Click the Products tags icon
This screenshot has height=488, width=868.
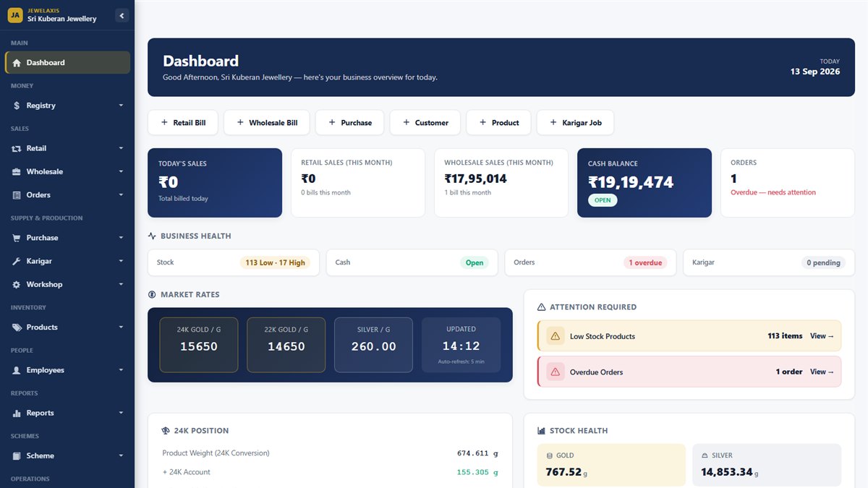[17, 328]
